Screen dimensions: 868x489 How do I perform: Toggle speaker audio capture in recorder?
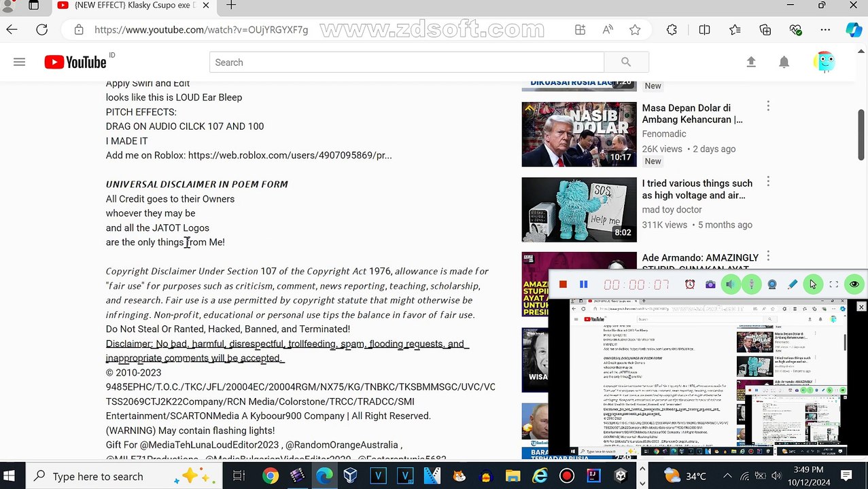click(731, 285)
